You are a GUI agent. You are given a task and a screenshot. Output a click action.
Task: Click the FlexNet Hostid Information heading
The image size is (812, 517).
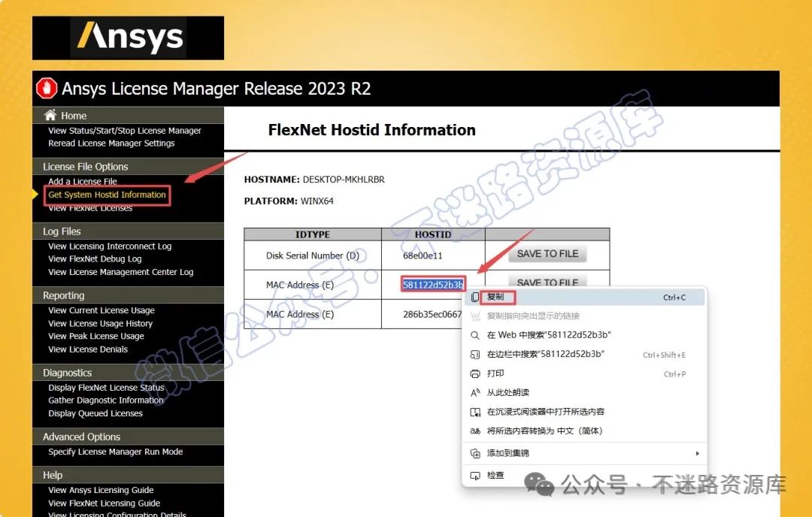point(372,130)
